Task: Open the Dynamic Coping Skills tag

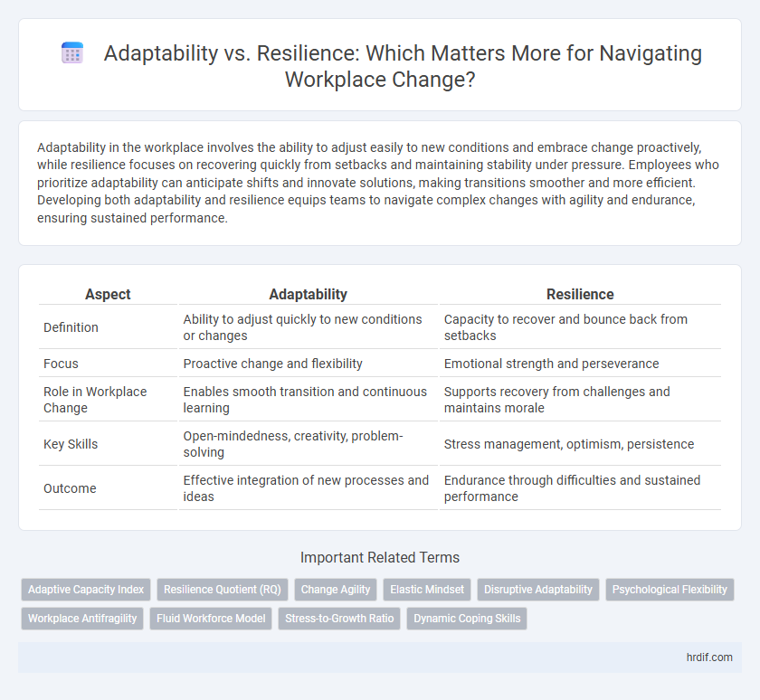Action: click(467, 619)
